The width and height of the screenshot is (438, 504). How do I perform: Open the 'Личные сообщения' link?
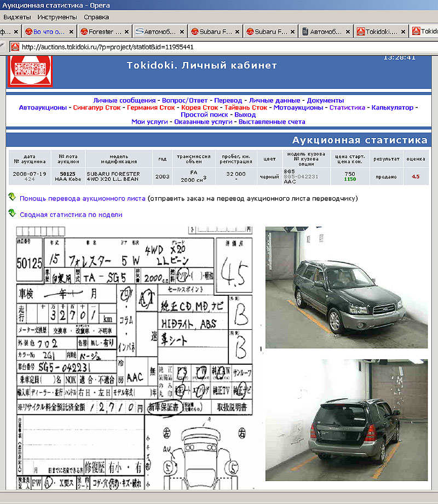pos(124,100)
